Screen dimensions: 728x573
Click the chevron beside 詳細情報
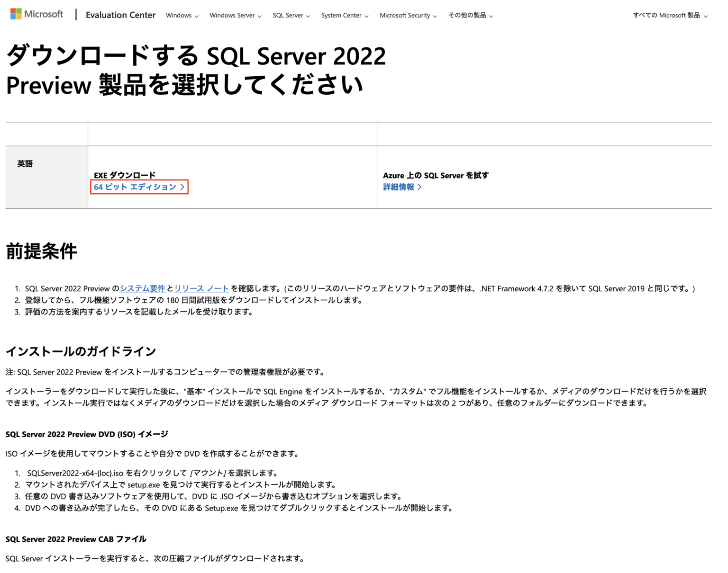point(419,187)
